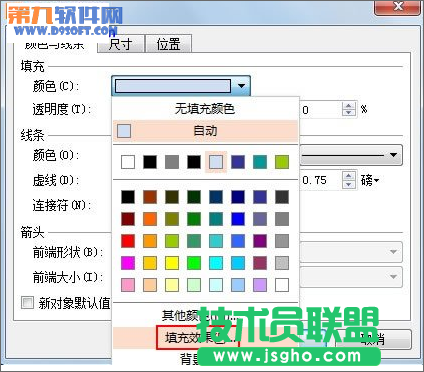Viewport: 424px width, 372px height.
Task: Open the 磅 unit dropdown arrow
Action: 377,180
